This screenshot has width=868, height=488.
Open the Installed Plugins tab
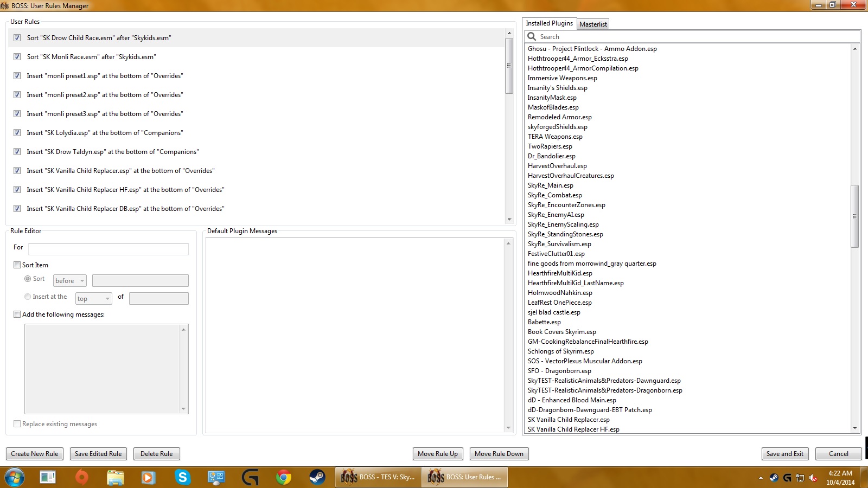point(549,23)
